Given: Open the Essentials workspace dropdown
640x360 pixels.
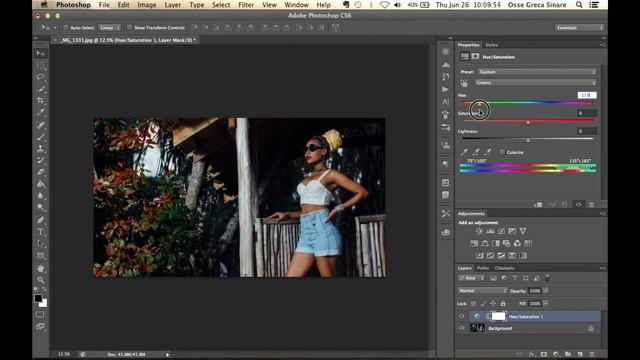Looking at the screenshot, I should pyautogui.click(x=579, y=27).
